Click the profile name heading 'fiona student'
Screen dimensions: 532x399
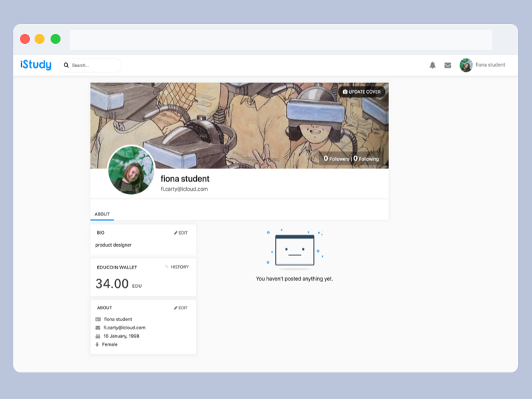click(x=185, y=179)
